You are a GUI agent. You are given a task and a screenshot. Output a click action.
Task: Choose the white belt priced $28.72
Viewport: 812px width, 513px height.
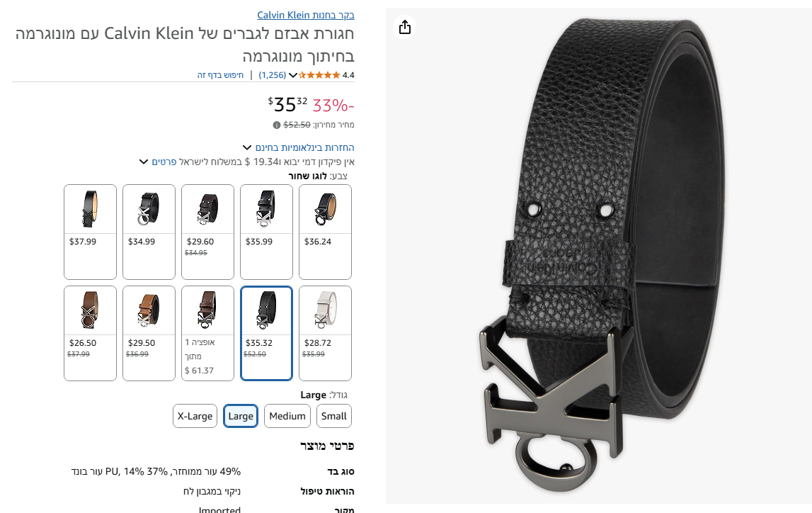coord(325,333)
